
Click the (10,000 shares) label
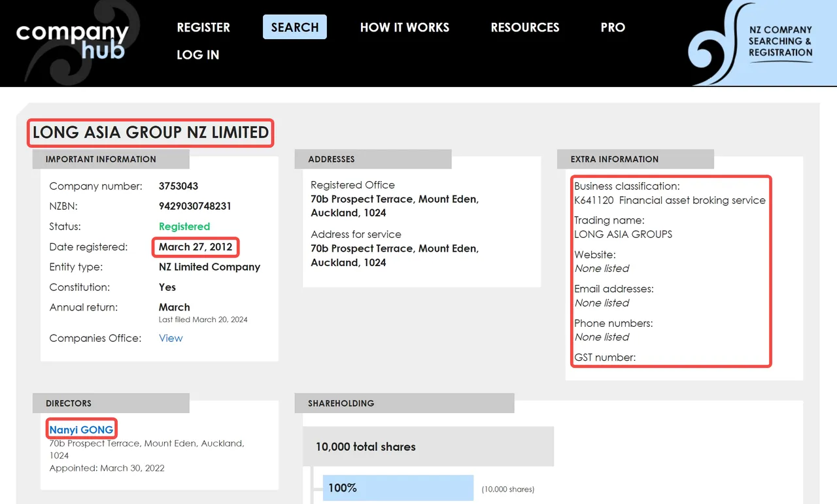coord(508,489)
